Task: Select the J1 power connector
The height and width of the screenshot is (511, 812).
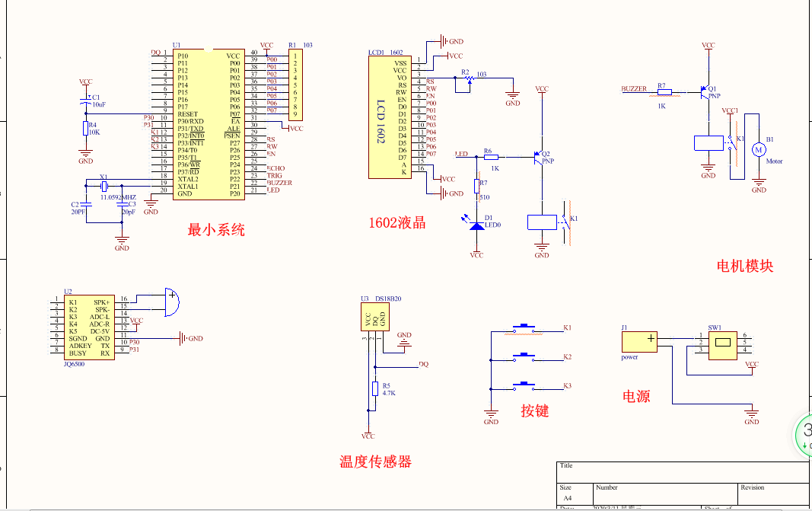Action: 639,341
